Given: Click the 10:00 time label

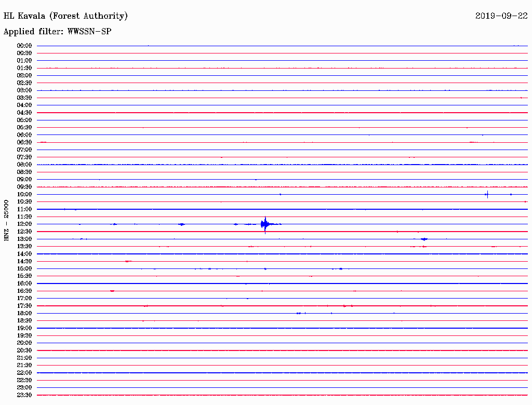Looking at the screenshot, I should coord(24,194).
